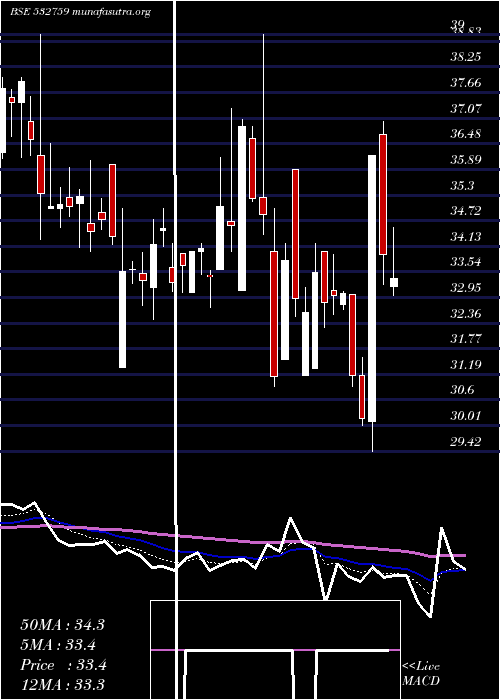Image resolution: width=500 pixels, height=700 pixels.
Task: Select the 32.95 price axis label
Action: coord(466,288)
